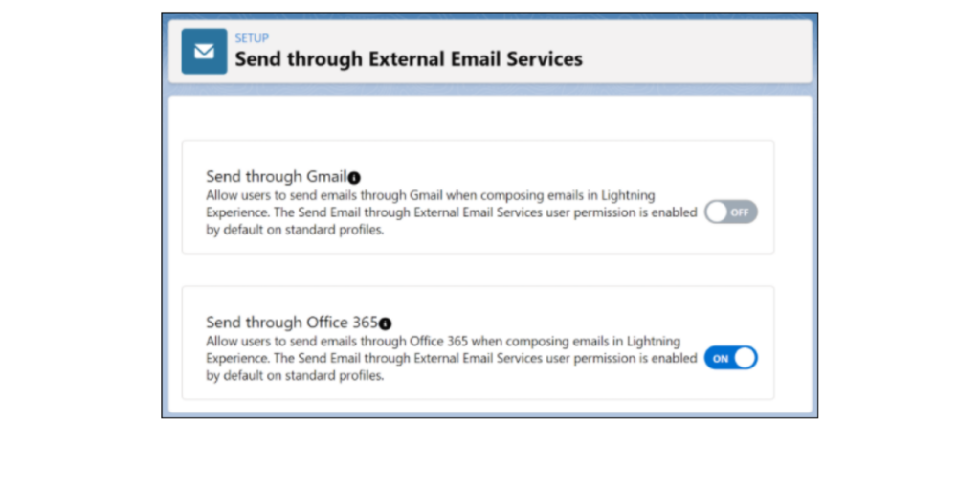This screenshot has width=980, height=490.
Task: Click info icon beside Send through Gmail
Action: tap(354, 178)
